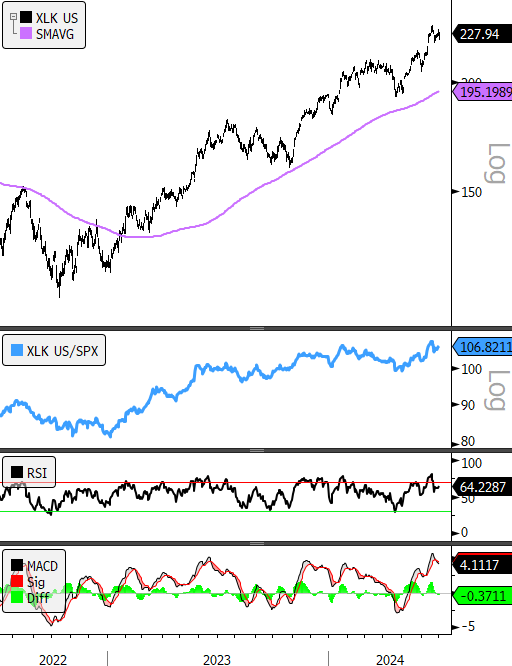The height and width of the screenshot is (666, 512).
Task: Click the pane divider grip above MACD pane
Action: point(256,543)
